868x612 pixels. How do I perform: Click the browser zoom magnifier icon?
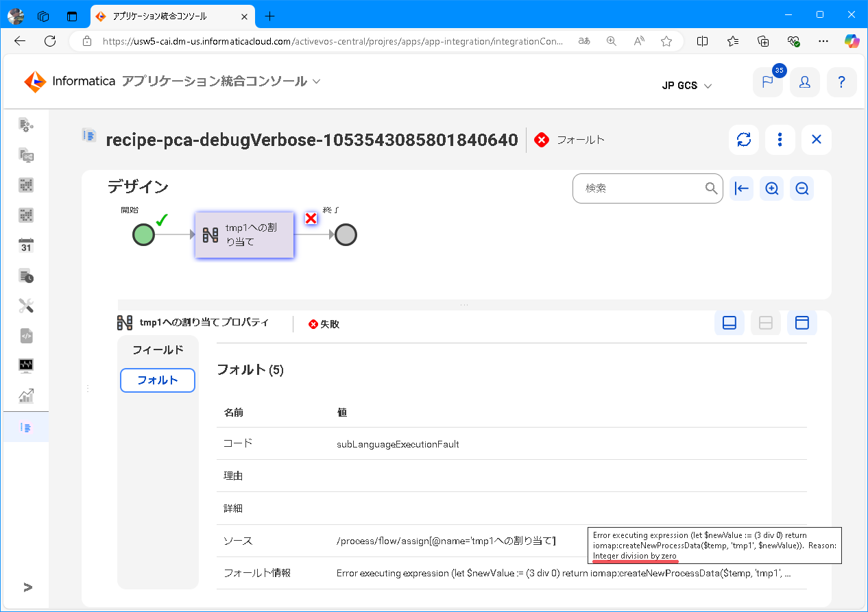[612, 41]
